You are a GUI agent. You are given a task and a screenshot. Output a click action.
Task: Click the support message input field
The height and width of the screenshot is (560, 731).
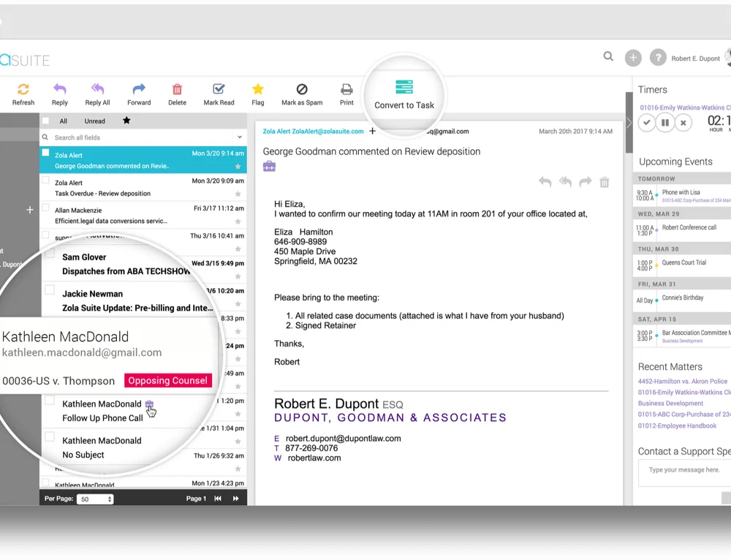[684, 473]
